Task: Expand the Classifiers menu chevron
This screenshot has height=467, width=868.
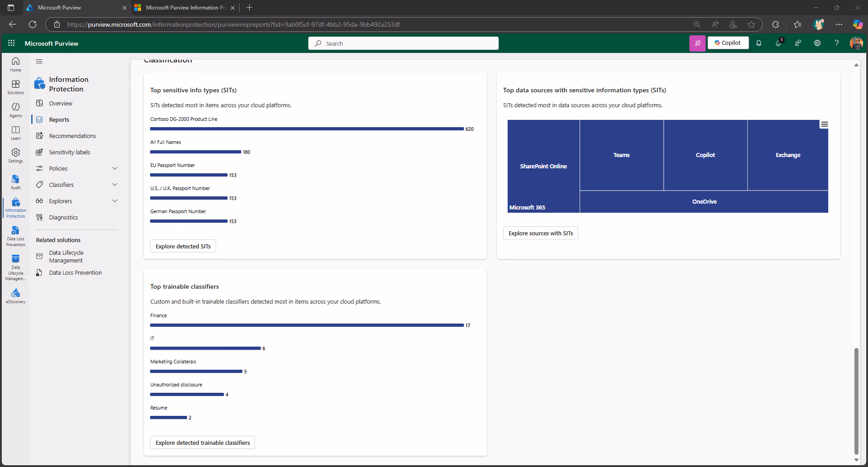Action: pos(115,185)
